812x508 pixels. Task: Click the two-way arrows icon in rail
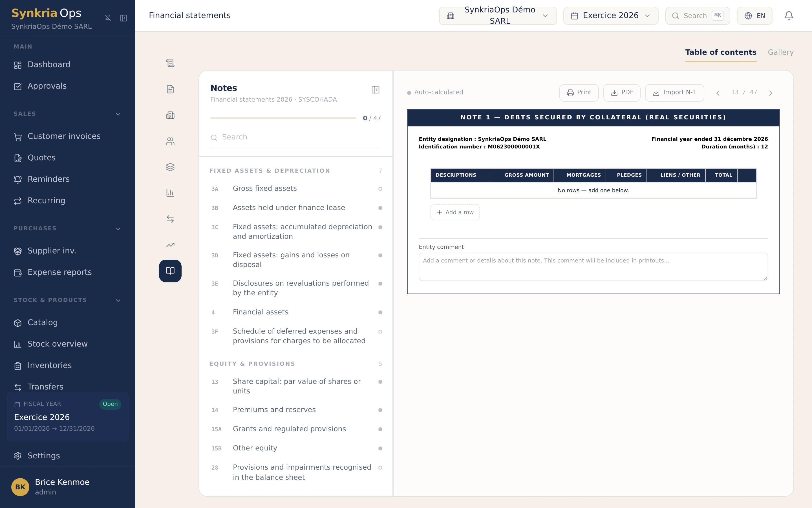170,219
